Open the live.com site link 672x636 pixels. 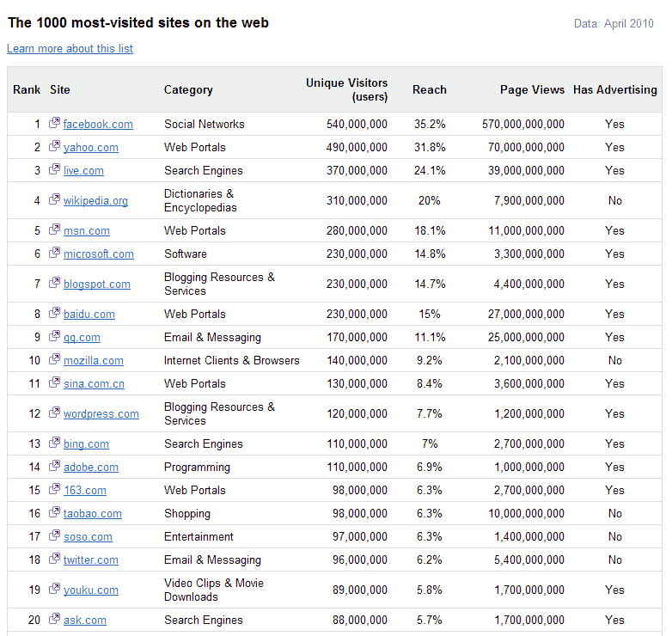pyautogui.click(x=83, y=170)
